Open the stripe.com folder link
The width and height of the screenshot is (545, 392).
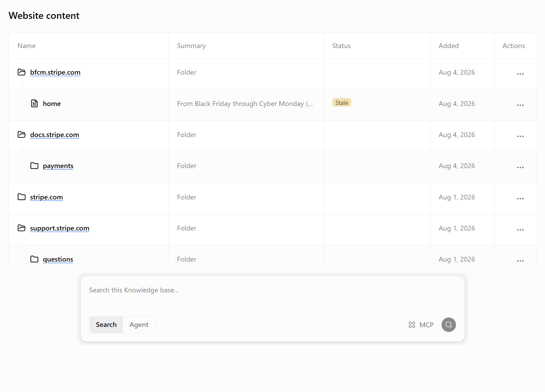tap(47, 197)
